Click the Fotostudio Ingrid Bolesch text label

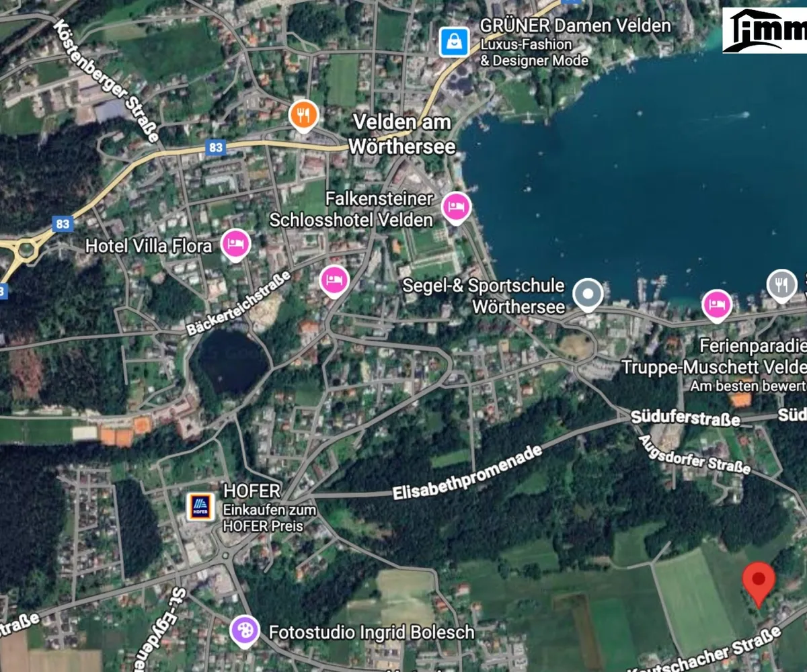(371, 632)
